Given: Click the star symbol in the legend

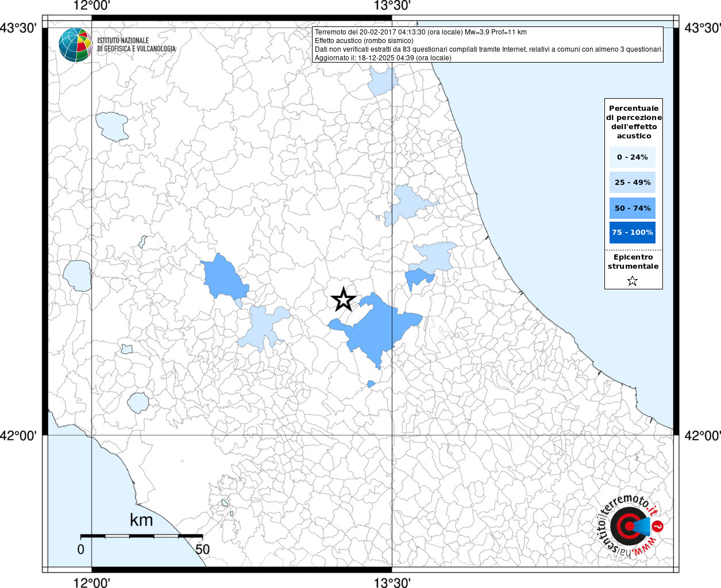Looking at the screenshot, I should (x=633, y=281).
